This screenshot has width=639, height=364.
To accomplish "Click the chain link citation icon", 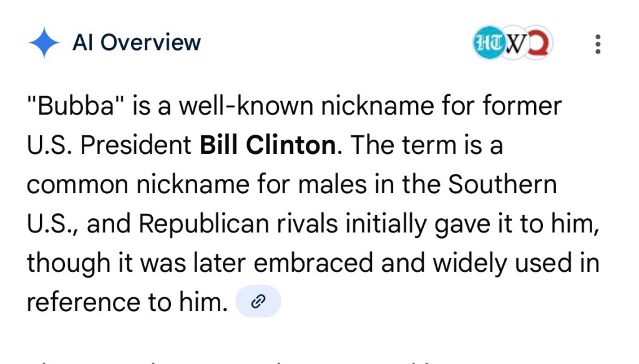I will 258,302.
